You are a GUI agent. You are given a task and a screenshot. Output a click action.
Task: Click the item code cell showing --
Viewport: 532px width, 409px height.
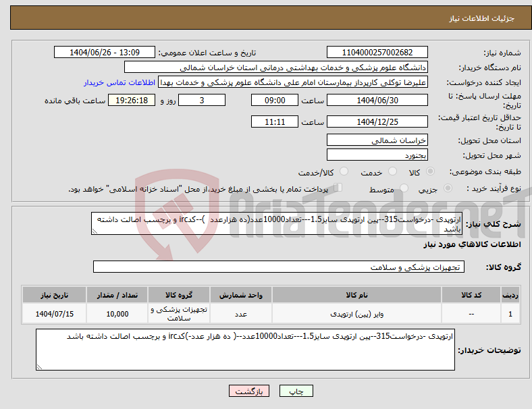pyautogui.click(x=471, y=314)
